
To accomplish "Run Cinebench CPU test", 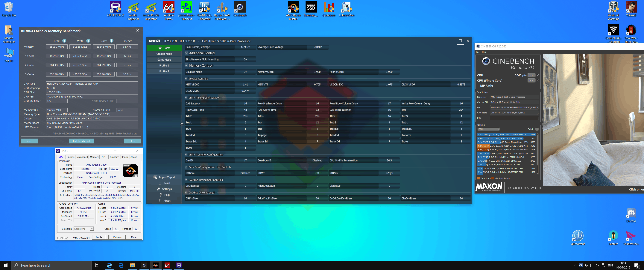I will click(x=531, y=75).
